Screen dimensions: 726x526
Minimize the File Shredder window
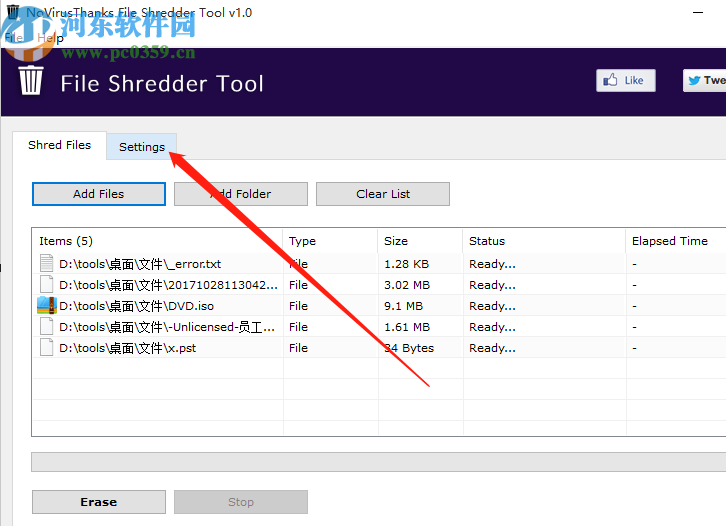pos(698,13)
